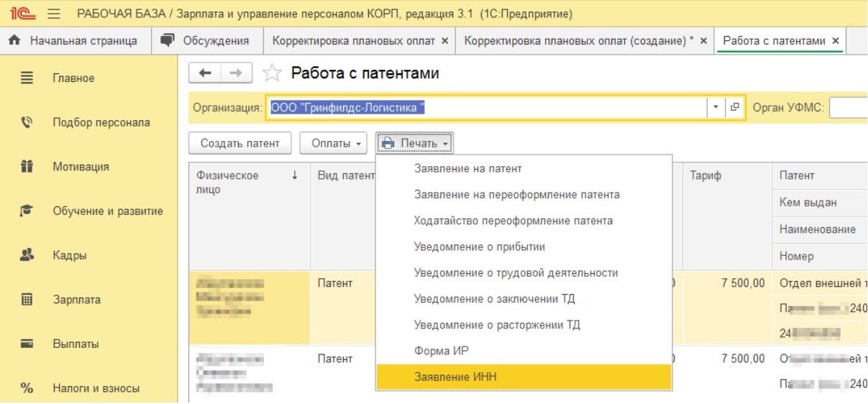Screen dimensions: 868x404
Task: Click the Кем выдан subheader
Action: (820, 202)
